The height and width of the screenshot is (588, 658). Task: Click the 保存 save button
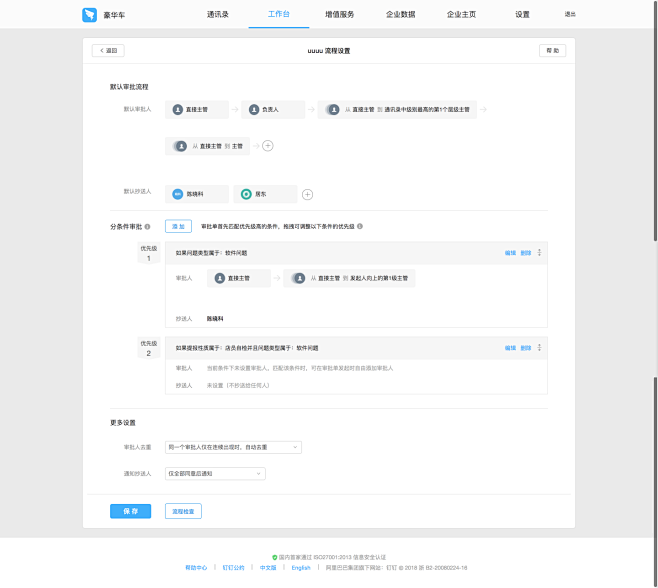coord(131,511)
